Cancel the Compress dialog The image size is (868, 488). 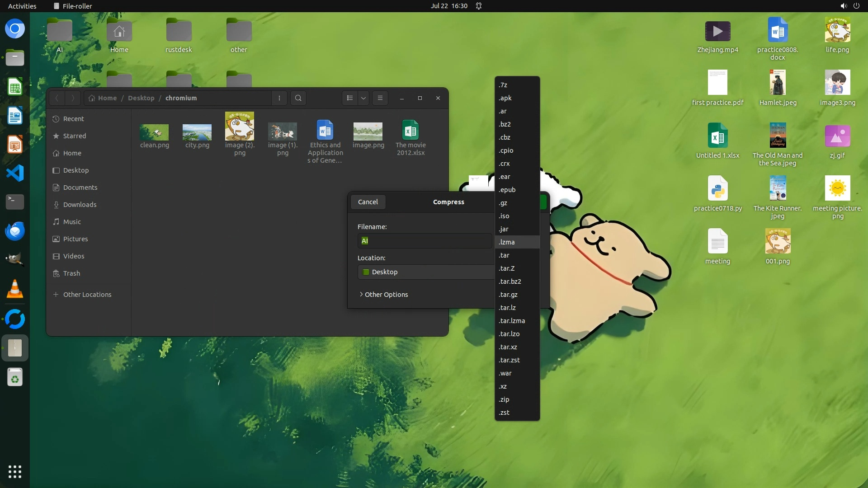(x=368, y=202)
